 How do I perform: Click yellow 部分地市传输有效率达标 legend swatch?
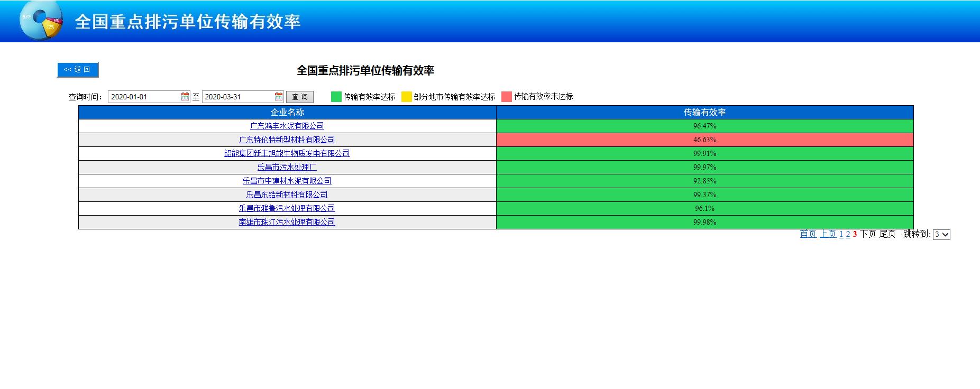[x=406, y=97]
